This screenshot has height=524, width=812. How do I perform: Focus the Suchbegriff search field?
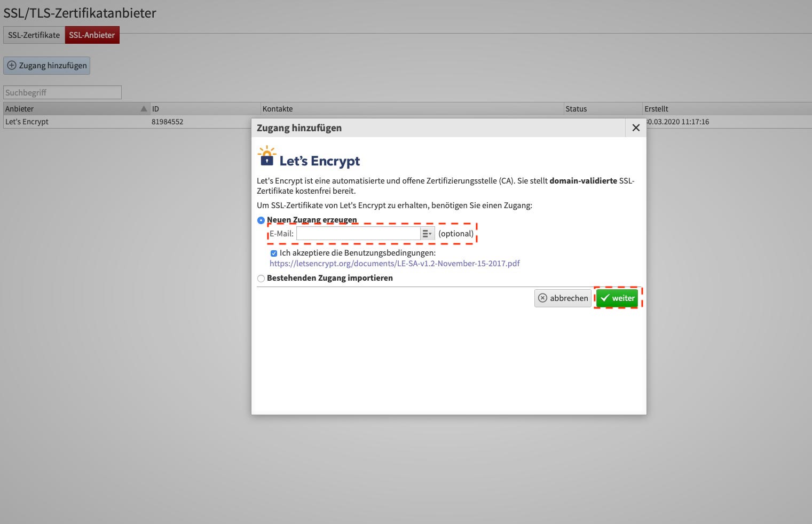pos(62,92)
